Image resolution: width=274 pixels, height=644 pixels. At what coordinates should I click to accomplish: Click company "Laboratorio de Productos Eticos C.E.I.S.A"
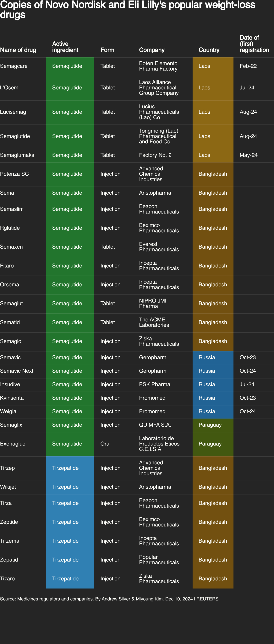(159, 444)
